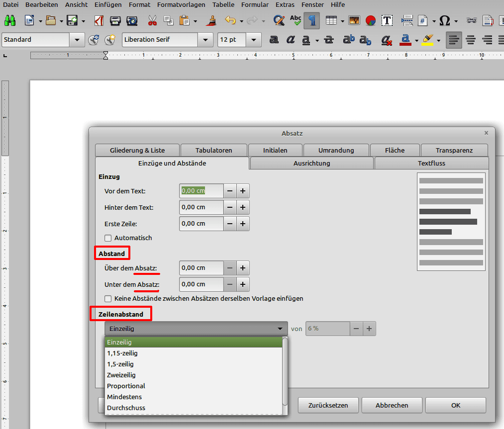
Task: Toggle Center alignment in toolbar
Action: point(471,40)
